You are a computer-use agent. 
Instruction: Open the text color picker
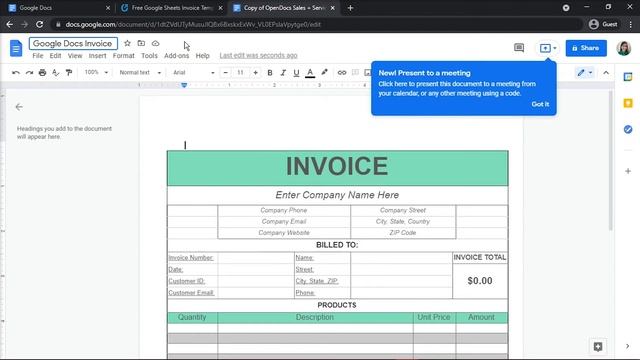click(x=310, y=73)
